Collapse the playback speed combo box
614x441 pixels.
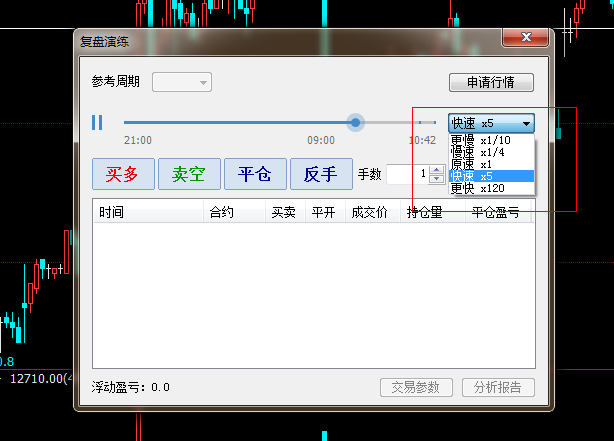point(527,123)
